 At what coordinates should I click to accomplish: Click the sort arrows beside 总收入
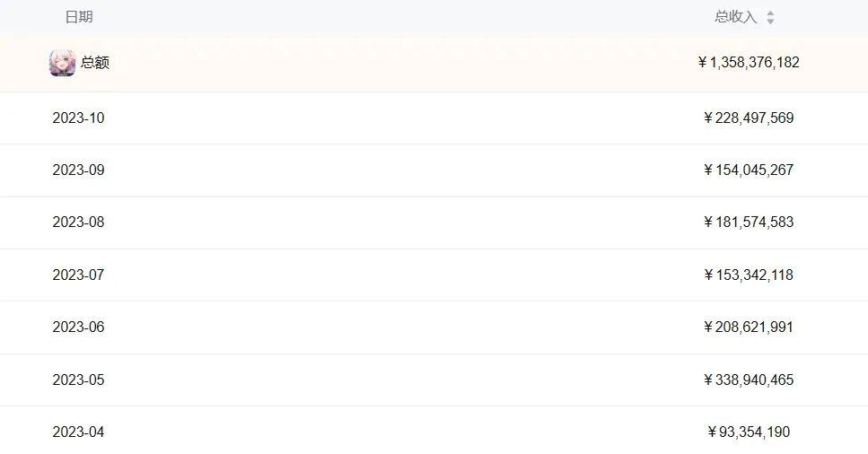(770, 18)
